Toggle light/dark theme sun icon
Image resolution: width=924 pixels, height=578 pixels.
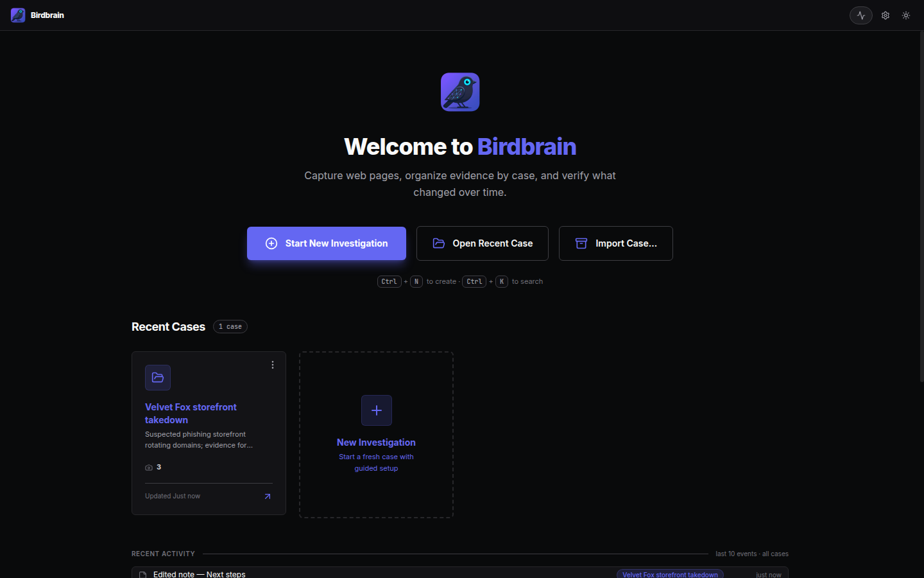click(906, 15)
